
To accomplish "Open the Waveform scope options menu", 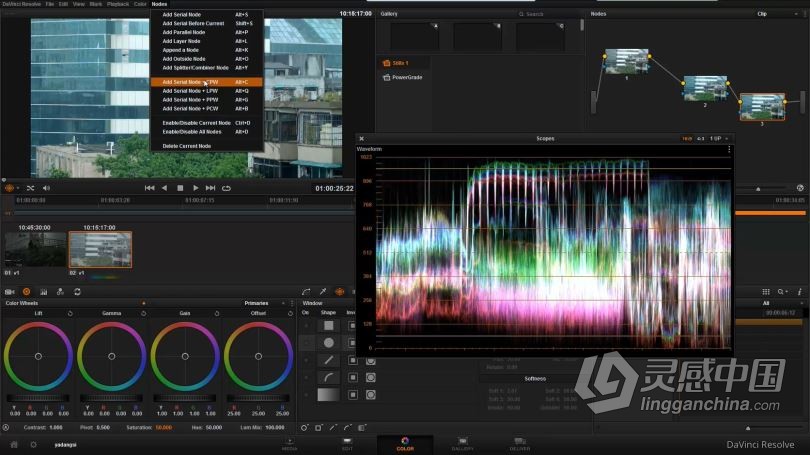I will 729,149.
